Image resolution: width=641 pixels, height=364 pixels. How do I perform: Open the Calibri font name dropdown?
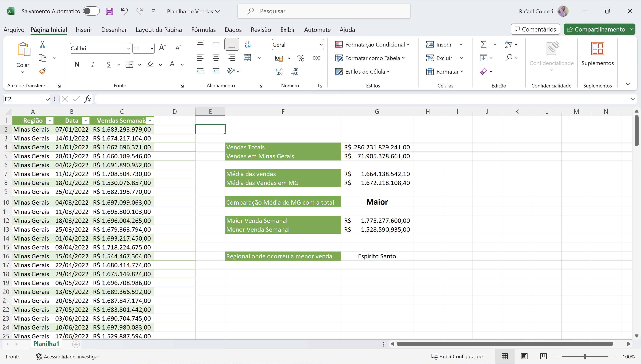tap(128, 49)
